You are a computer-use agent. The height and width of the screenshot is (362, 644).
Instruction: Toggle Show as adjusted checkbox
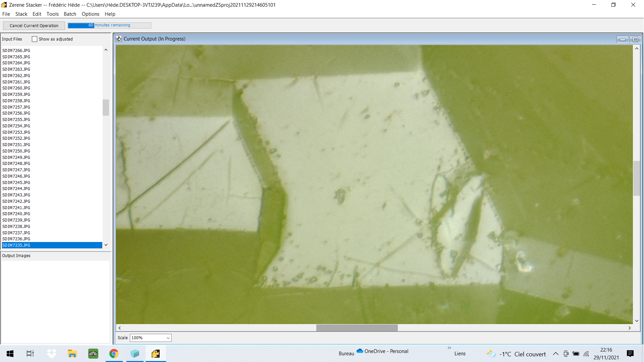coord(35,39)
